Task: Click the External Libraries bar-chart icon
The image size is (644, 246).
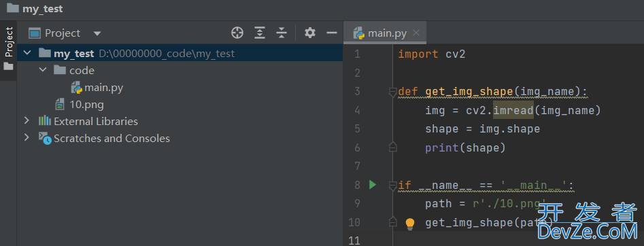Action: pos(45,121)
